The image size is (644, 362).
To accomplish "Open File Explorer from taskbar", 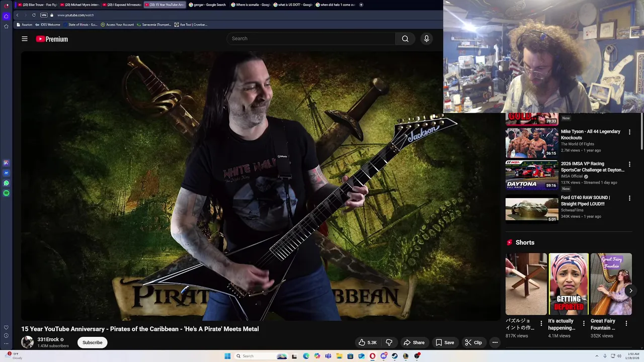I will (339, 356).
